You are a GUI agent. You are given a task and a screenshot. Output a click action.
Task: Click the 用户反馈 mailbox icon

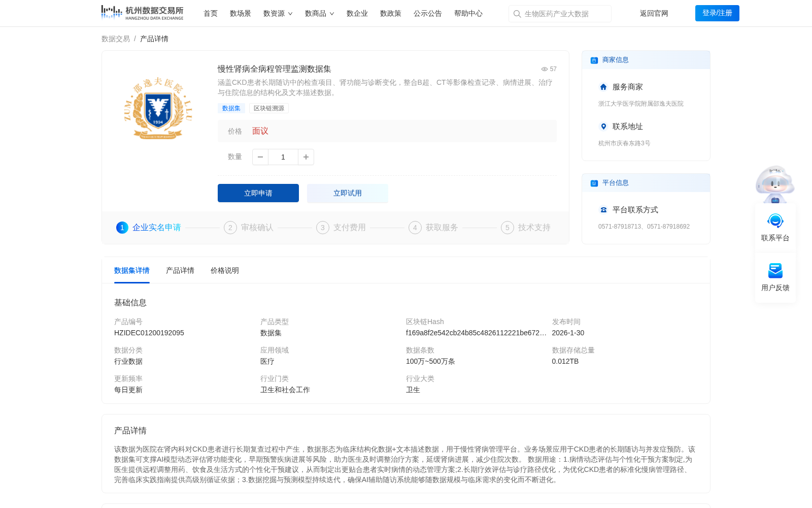coord(775,271)
